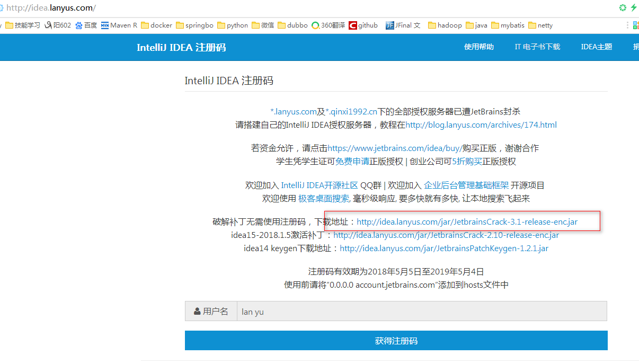
Task: Click the colorful apps grid icon
Action: tap(636, 25)
